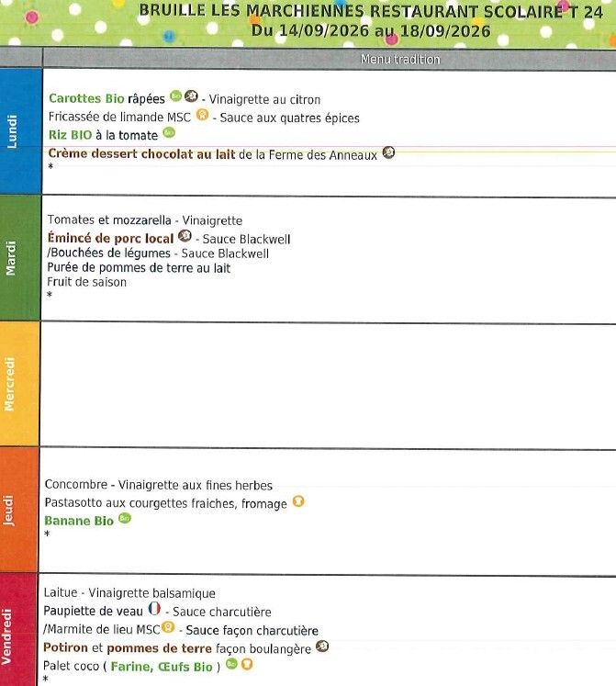Select the orange Jeudi day tab
The width and height of the screenshot is (616, 686).
18,510
